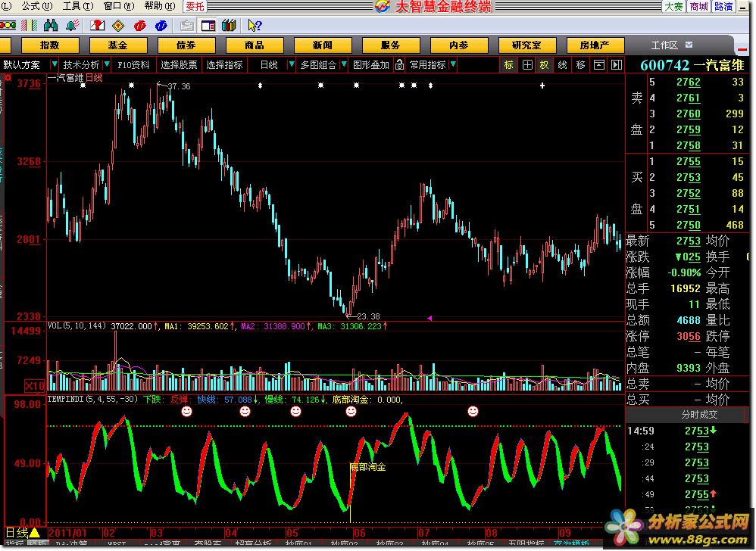This screenshot has height=551, width=756.
Task: Click the white plus info marker at top
Action: 542,86
